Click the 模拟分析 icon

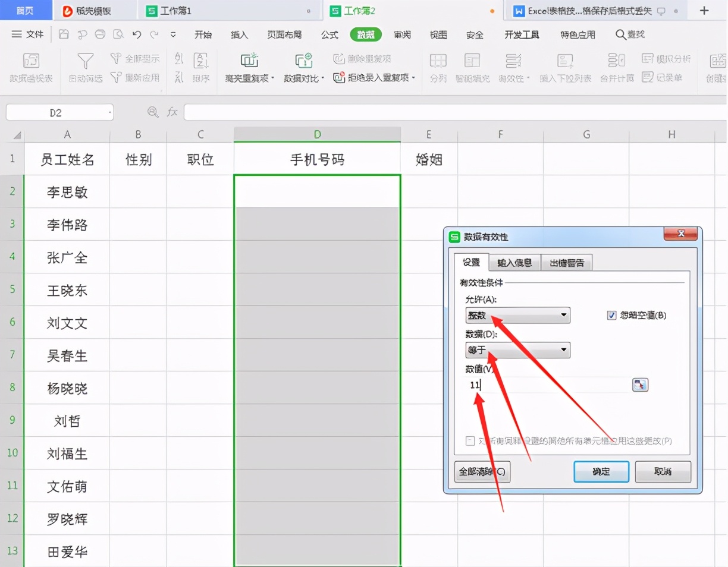pyautogui.click(x=648, y=58)
